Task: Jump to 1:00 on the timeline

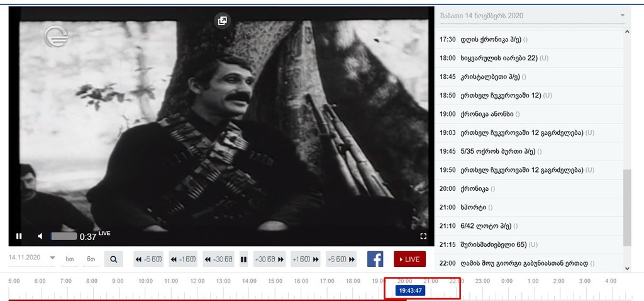Action: [533, 281]
